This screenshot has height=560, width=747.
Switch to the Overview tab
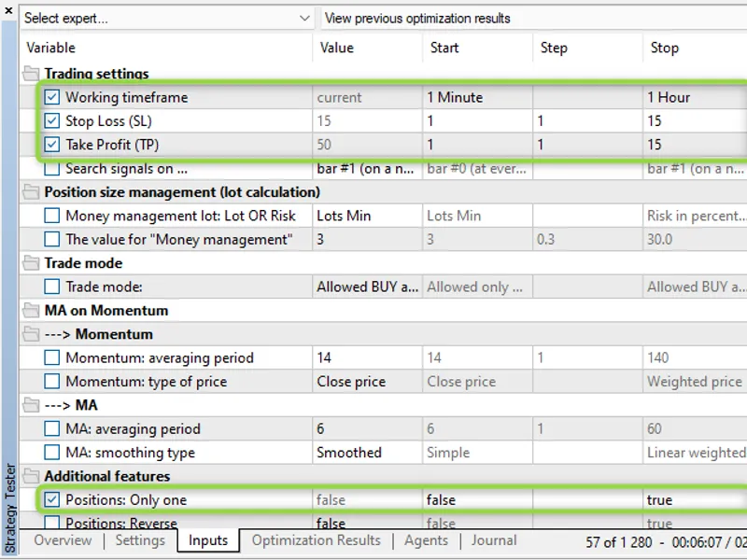pyautogui.click(x=63, y=540)
